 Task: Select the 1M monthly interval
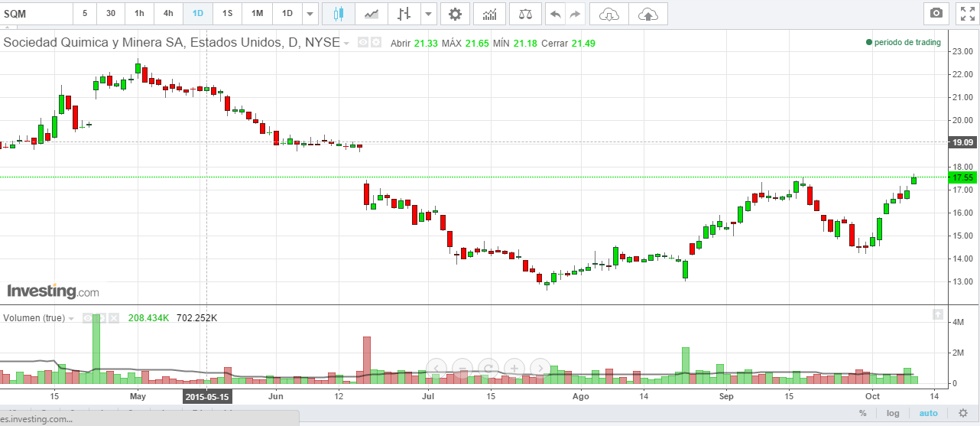(x=257, y=14)
